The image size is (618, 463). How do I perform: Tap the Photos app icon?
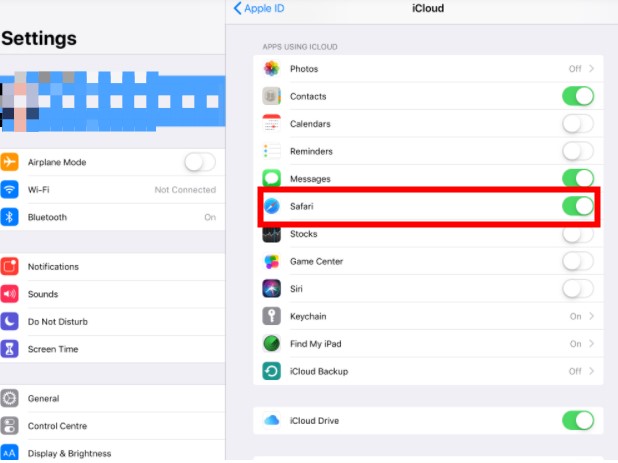point(271,69)
